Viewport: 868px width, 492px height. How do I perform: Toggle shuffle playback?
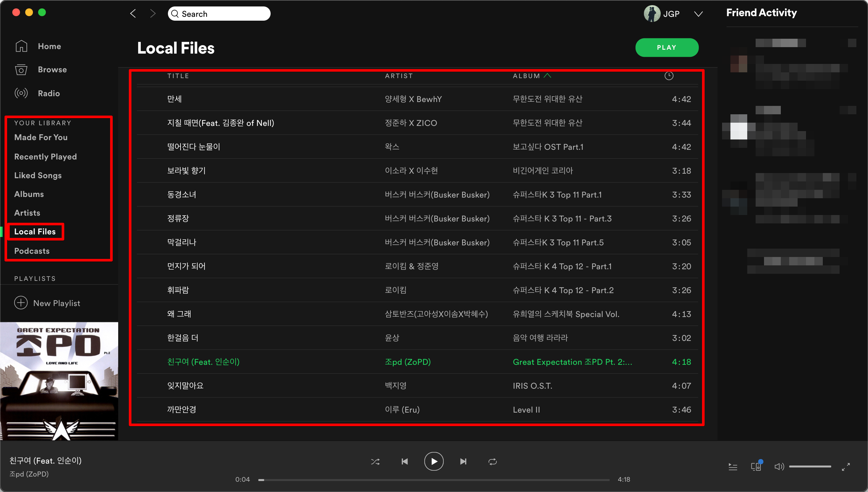(x=375, y=462)
